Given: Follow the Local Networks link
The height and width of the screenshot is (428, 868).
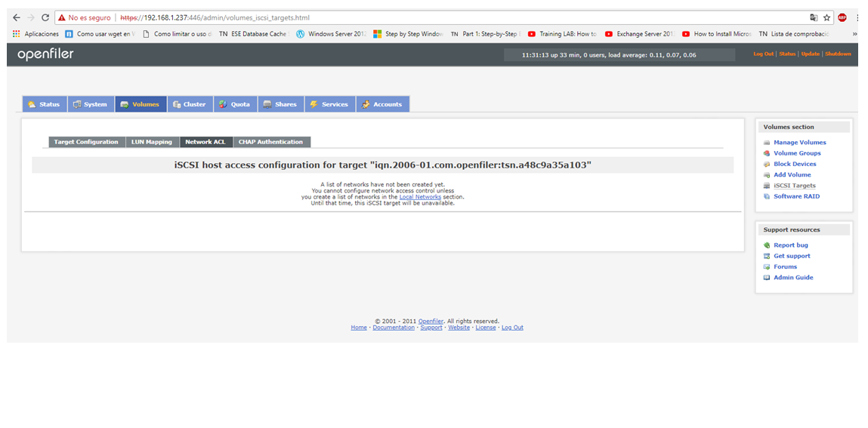Looking at the screenshot, I should [x=420, y=197].
